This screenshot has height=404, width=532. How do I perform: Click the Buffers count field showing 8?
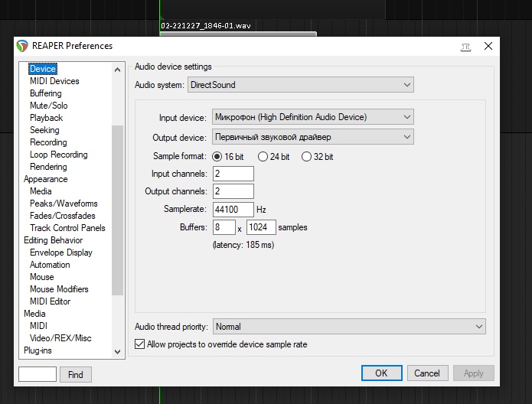tap(224, 227)
